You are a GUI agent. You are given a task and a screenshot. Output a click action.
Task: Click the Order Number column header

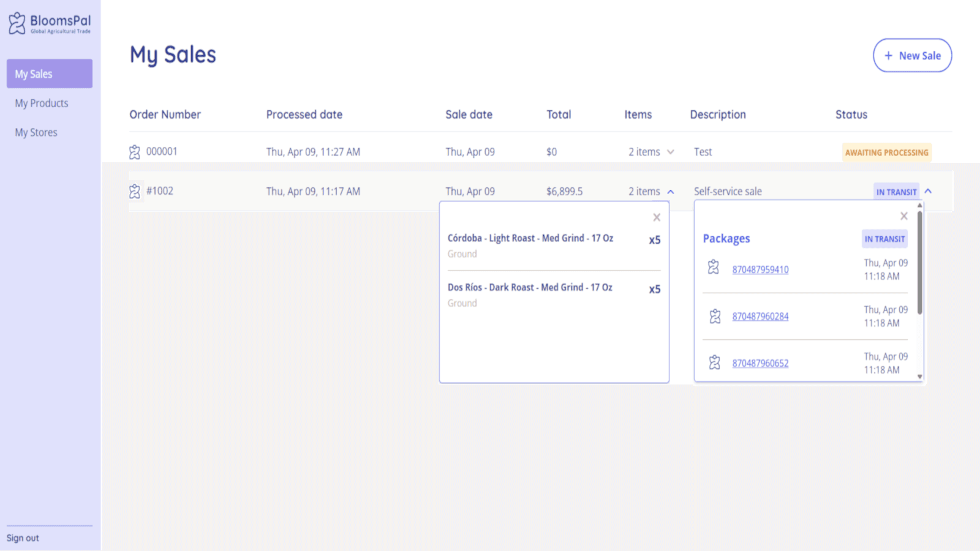165,114
